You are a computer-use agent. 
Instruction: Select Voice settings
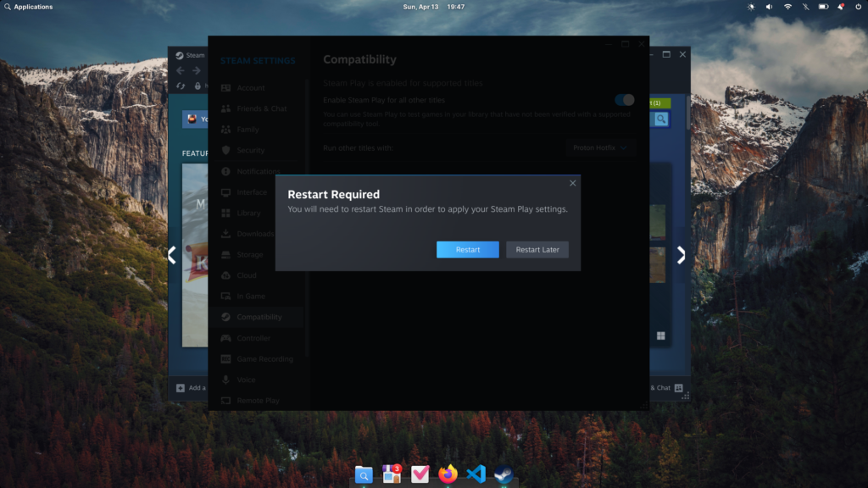tap(258, 380)
